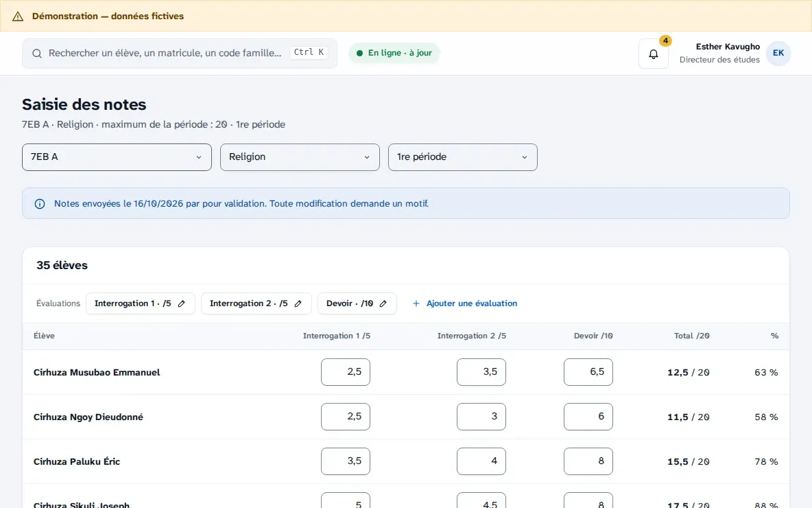Open the 1re période dropdown

click(462, 157)
